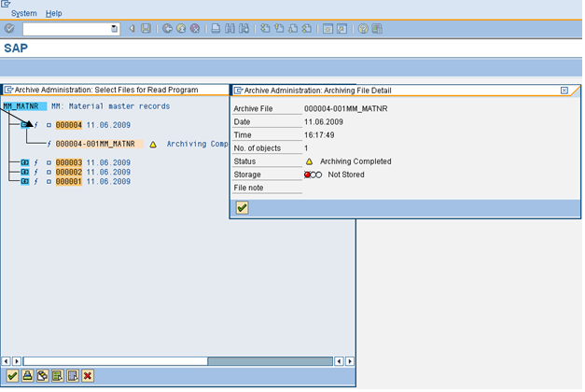Click the right arrow at scrollbar's right end
Image resolution: width=585 pixels, height=392 pixels.
pos(350,361)
